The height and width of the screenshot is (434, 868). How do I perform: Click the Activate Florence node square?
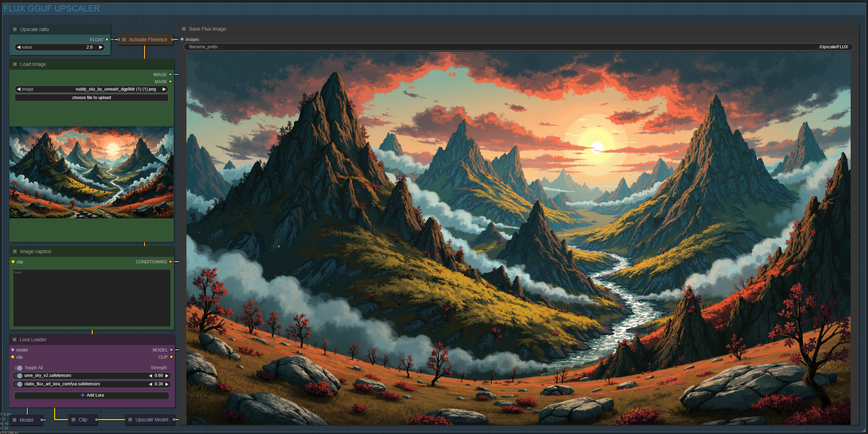coord(124,39)
